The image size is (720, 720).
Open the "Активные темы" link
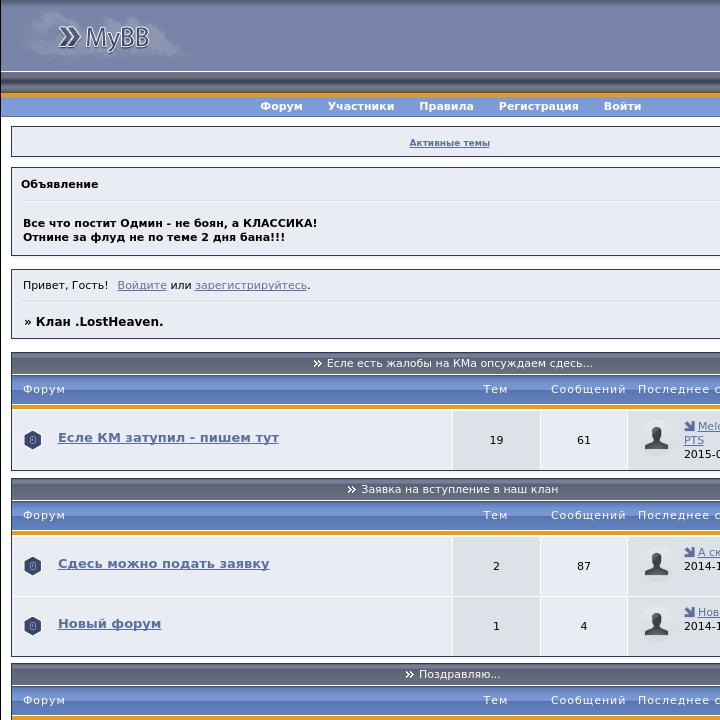(449, 143)
